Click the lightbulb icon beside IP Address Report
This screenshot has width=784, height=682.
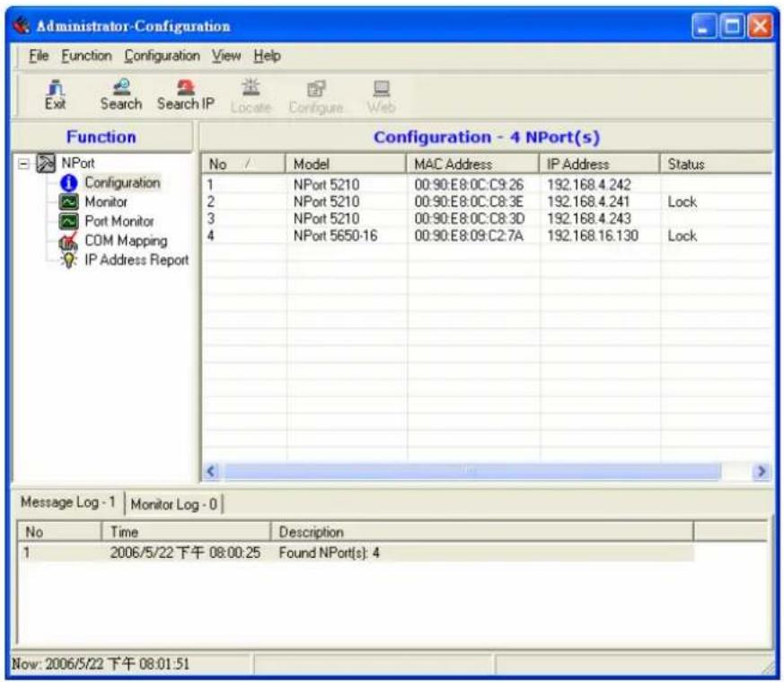[x=68, y=261]
